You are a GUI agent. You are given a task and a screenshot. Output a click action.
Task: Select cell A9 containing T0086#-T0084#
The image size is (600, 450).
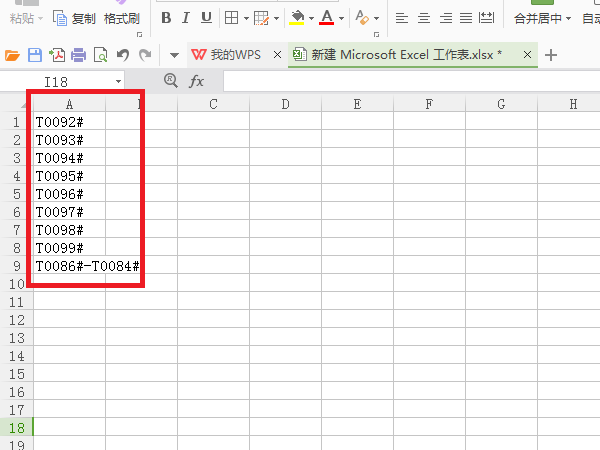click(x=69, y=266)
